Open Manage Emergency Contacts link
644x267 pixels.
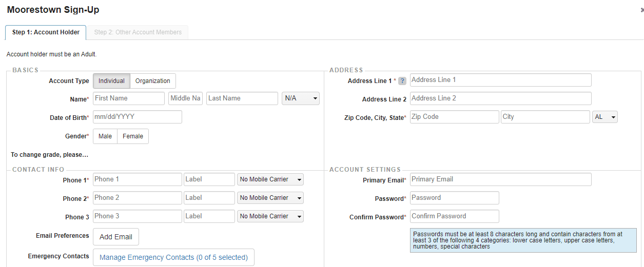click(173, 257)
